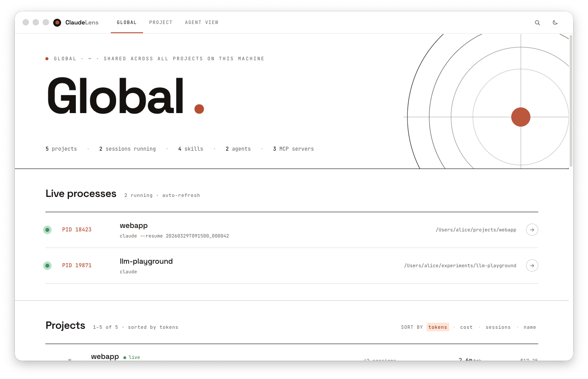Click the Projects section heading
Image resolution: width=588 pixels, height=379 pixels.
[x=65, y=325]
